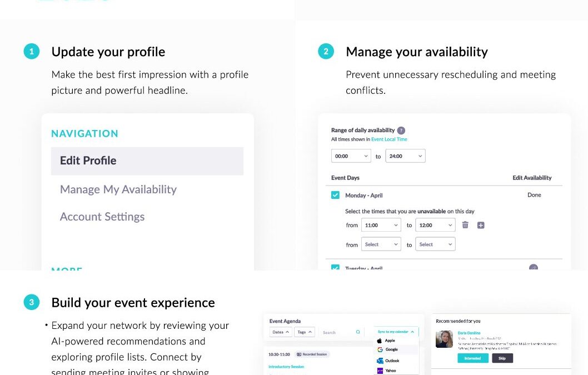The height and width of the screenshot is (375, 588).
Task: Click the Event Local Time link
Action: (389, 139)
